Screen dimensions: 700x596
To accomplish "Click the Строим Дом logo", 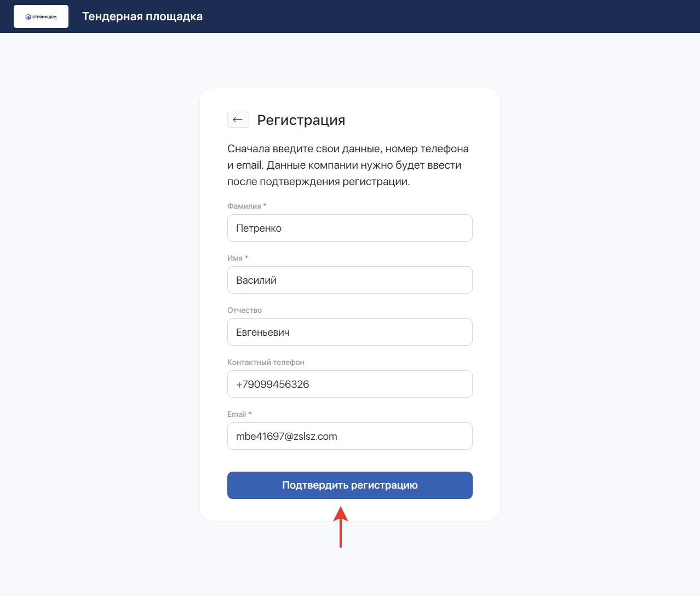I will (x=41, y=16).
